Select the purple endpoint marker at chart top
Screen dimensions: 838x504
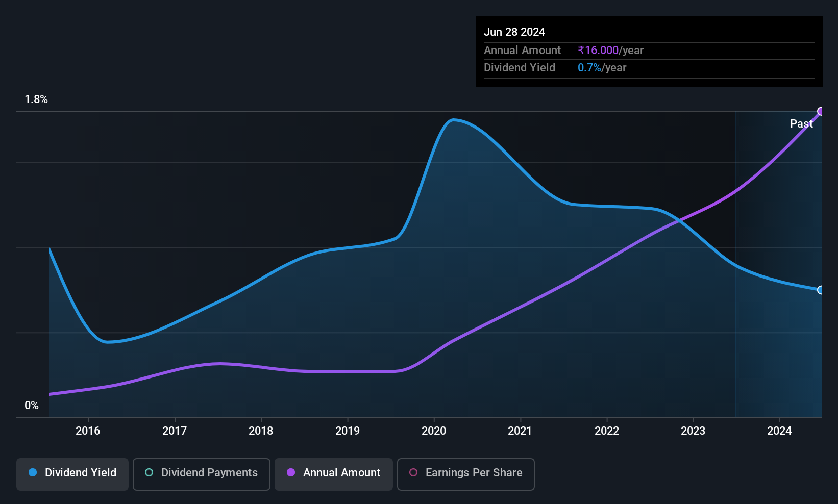pyautogui.click(x=821, y=111)
